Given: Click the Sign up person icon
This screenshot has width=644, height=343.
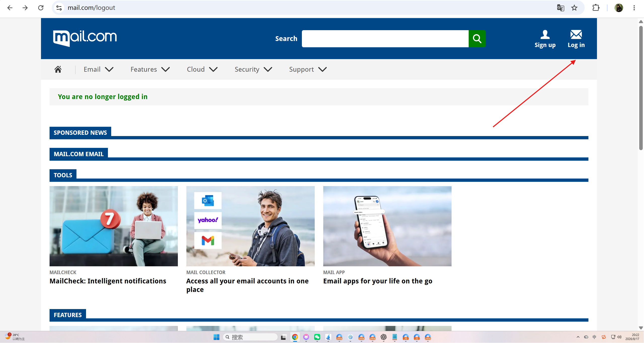Looking at the screenshot, I should coord(545,34).
